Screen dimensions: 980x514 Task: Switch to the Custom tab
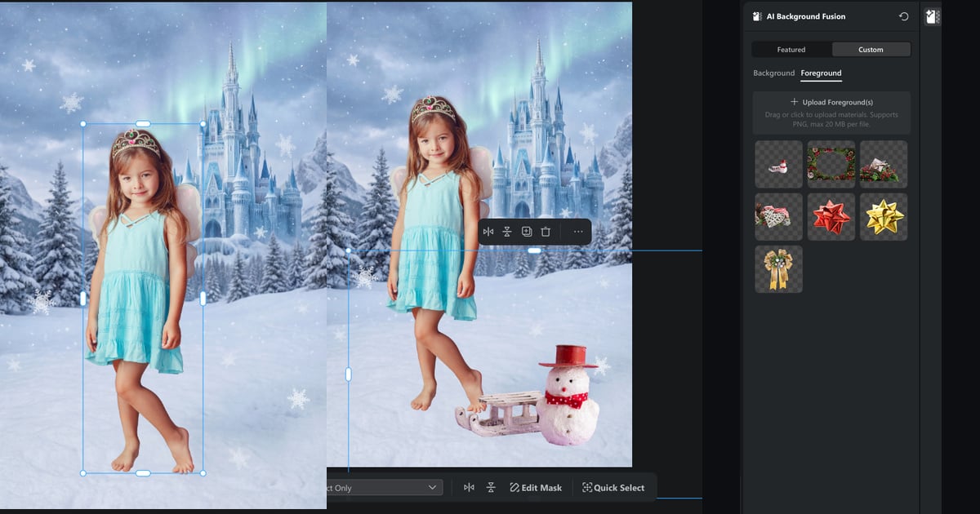click(x=871, y=50)
